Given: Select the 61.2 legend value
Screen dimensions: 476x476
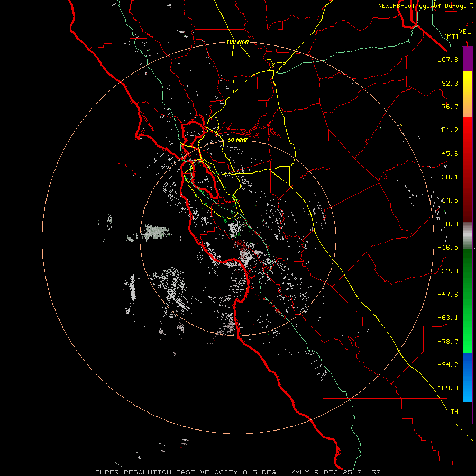Looking at the screenshot, I should coord(450,130).
